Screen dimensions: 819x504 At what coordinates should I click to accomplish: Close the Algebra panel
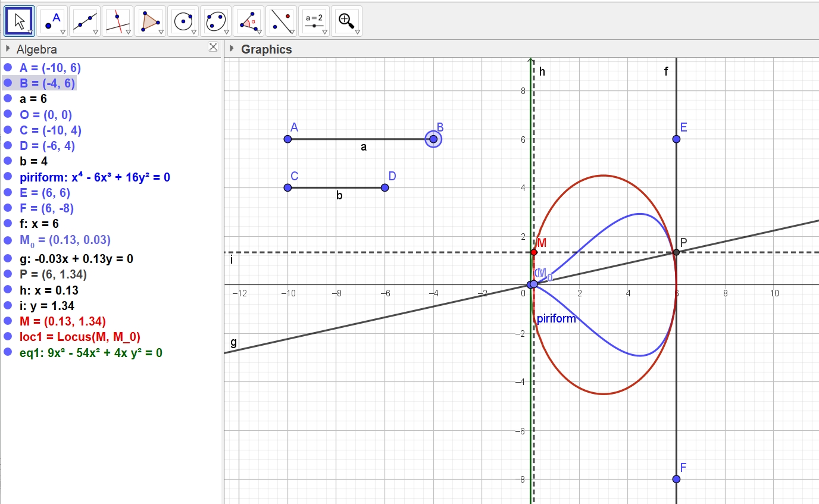[x=213, y=47]
